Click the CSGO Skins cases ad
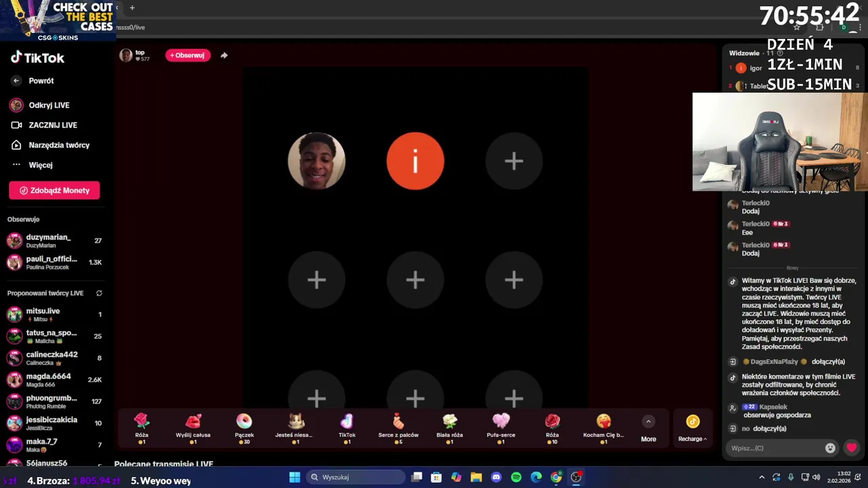868x488 pixels. (58, 20)
